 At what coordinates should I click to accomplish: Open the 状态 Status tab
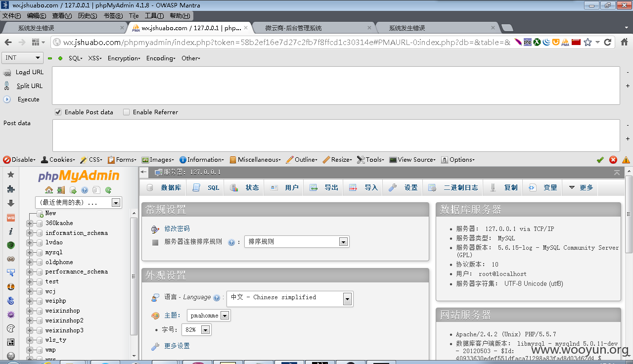244,188
